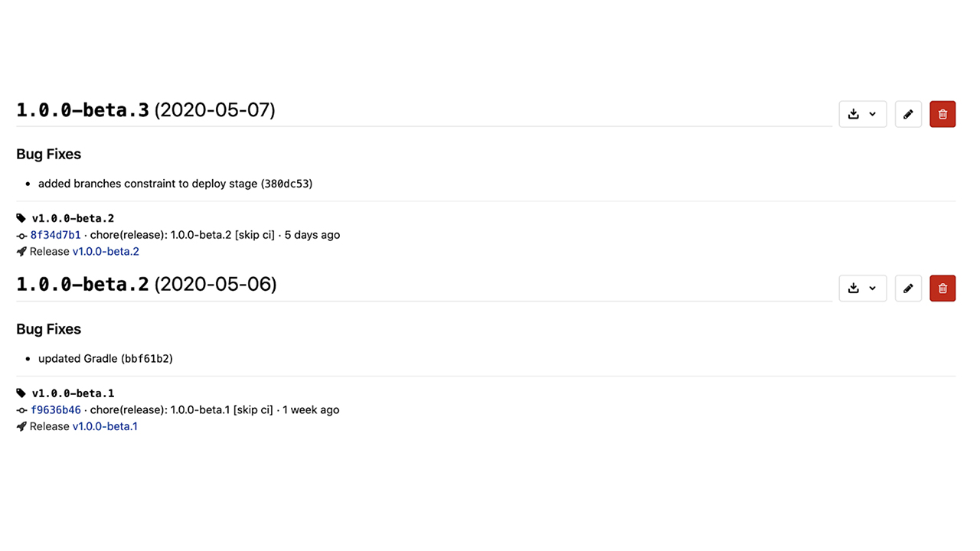Click the bbf61b2 commit hash after updated Gradle
This screenshot has height=551, width=980.
point(147,359)
